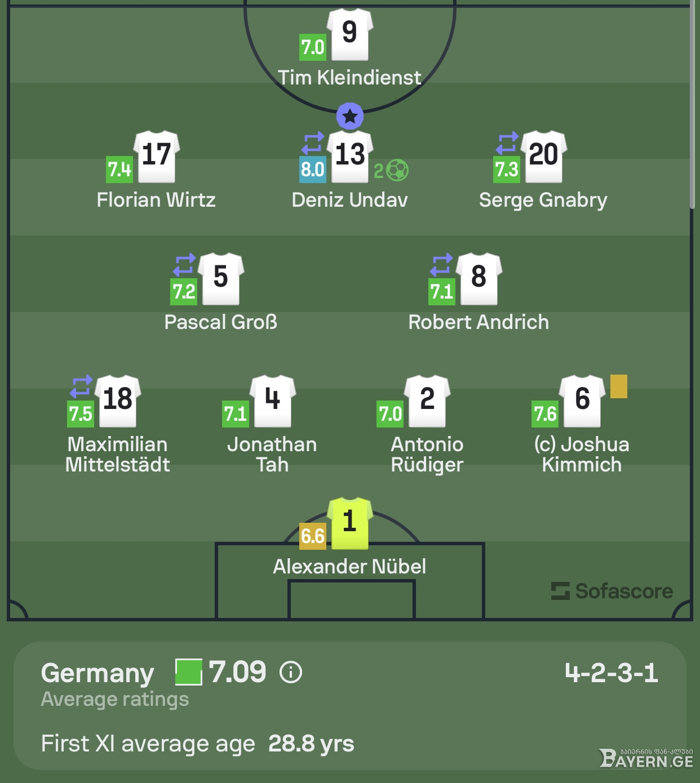Open Tim Kleindienst's number 9 shirt

pyautogui.click(x=350, y=34)
